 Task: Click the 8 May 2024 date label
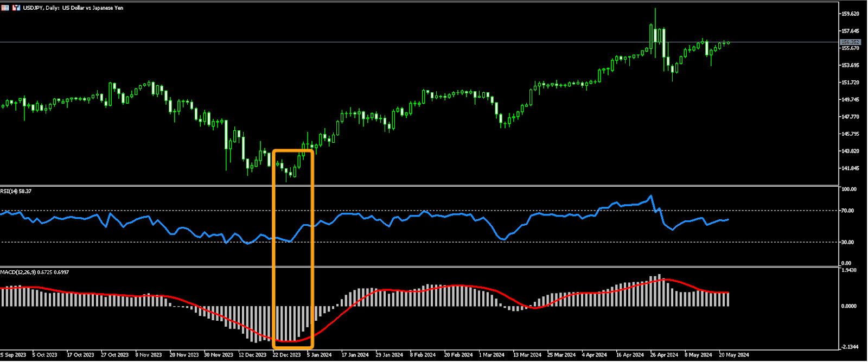[699, 355]
